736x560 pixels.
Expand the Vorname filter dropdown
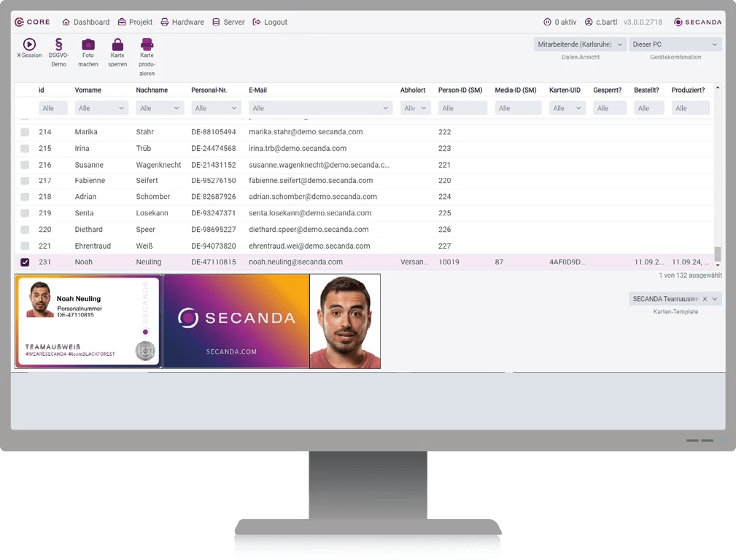point(121,108)
